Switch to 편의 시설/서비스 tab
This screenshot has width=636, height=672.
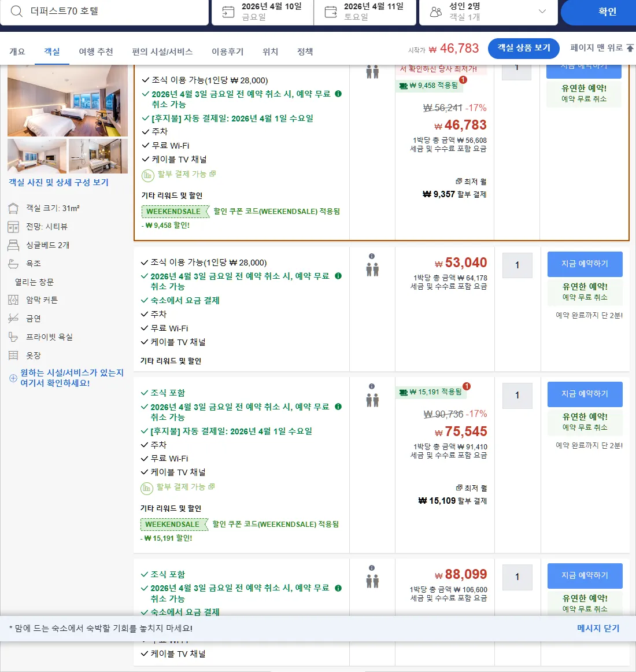point(162,51)
